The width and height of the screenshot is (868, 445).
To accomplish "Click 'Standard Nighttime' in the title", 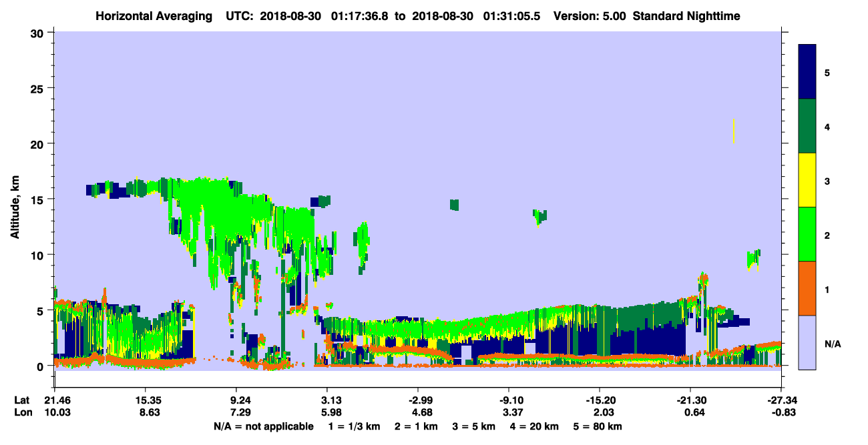I will click(x=686, y=16).
